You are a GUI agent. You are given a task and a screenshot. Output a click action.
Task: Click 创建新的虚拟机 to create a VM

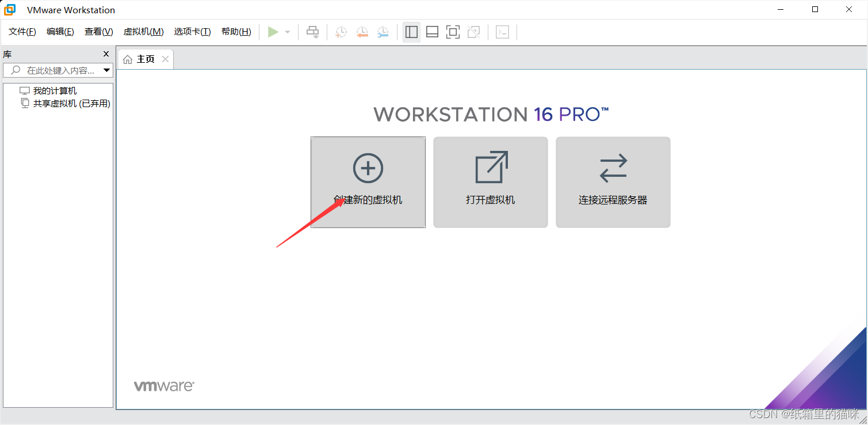click(x=368, y=182)
